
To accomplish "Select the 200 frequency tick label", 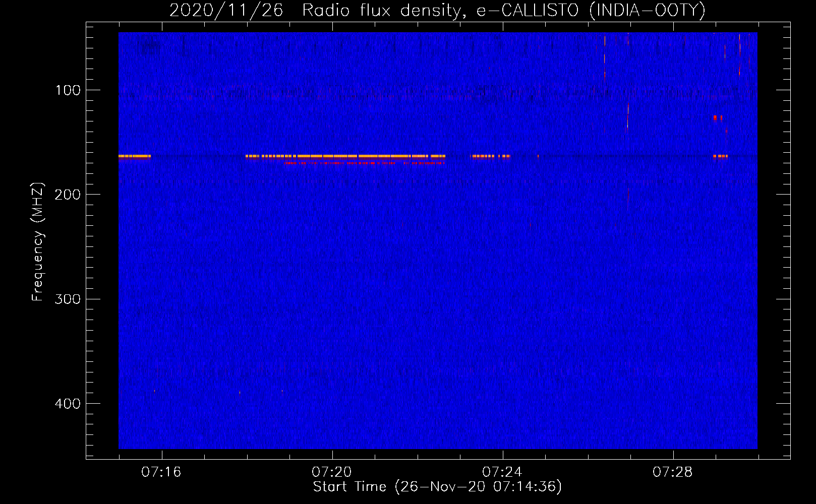I will pos(68,195).
